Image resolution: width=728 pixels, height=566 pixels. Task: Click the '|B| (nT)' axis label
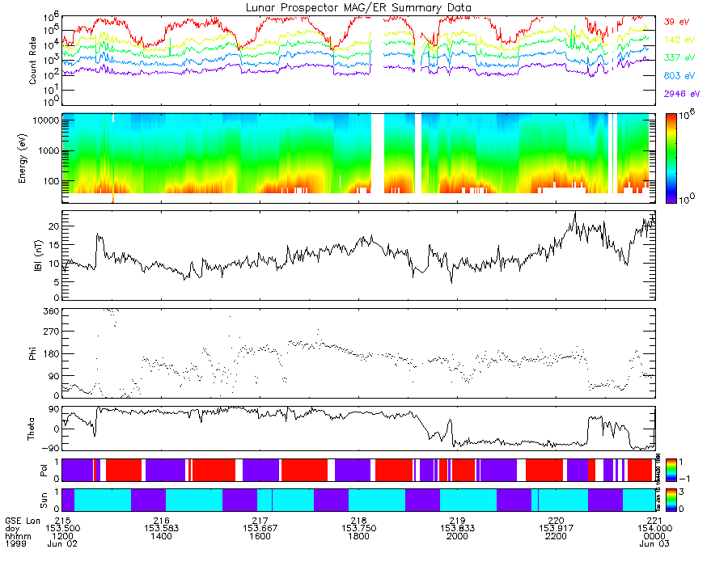(38, 256)
